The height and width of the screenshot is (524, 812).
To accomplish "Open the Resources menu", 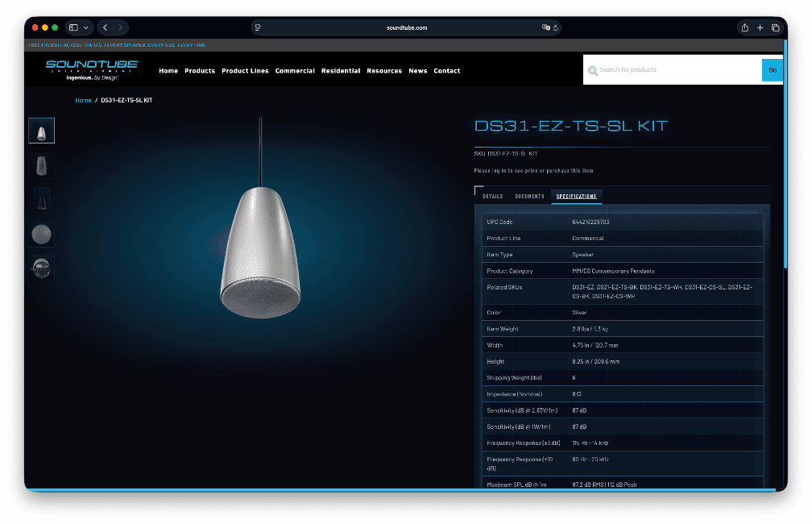I will 384,71.
